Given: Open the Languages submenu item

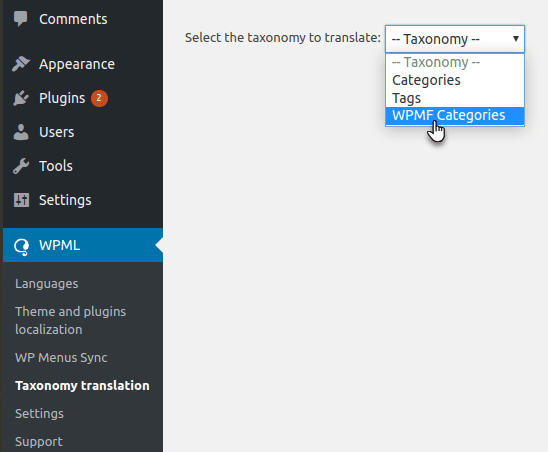Looking at the screenshot, I should tap(46, 284).
